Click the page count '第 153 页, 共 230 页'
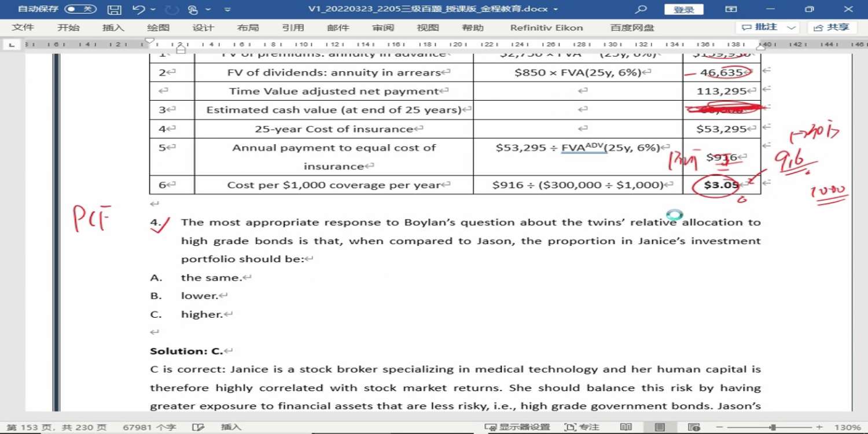Screen dimensions: 868x434 (x=57, y=427)
